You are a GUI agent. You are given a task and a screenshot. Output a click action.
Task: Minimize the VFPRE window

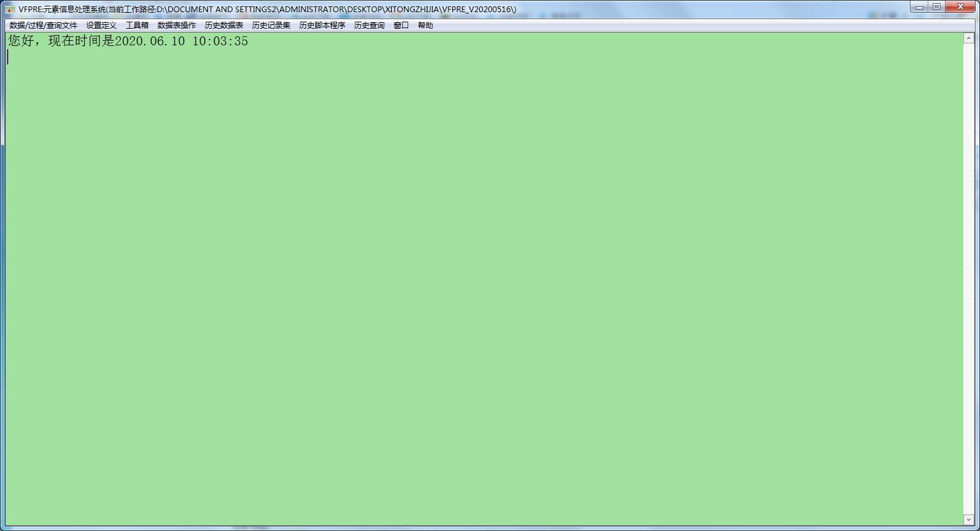coord(919,7)
